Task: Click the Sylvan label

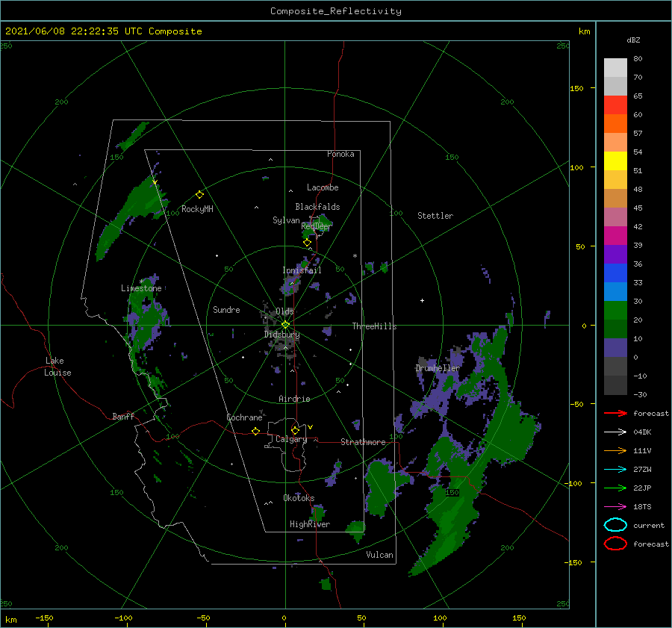Action: (286, 220)
